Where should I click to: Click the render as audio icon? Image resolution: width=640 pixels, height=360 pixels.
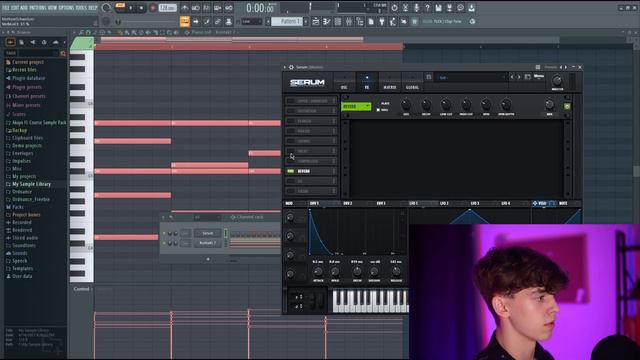pyautogui.click(x=449, y=8)
